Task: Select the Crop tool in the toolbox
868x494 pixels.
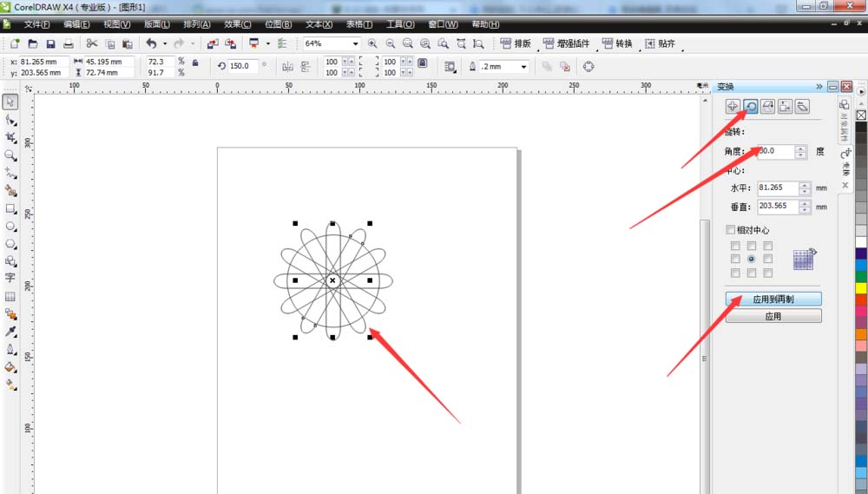Action: pos(10,137)
